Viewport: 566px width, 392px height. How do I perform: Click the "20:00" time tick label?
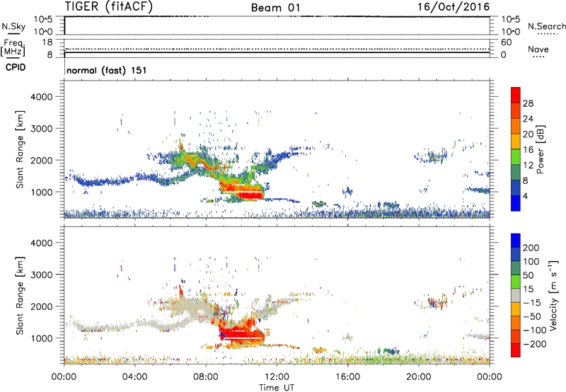click(418, 377)
